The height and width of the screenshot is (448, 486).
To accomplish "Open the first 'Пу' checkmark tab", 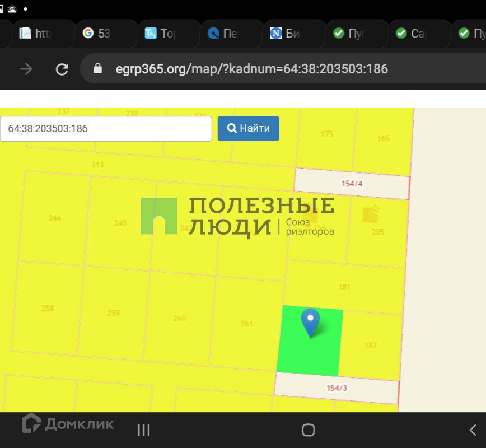I will [357, 34].
